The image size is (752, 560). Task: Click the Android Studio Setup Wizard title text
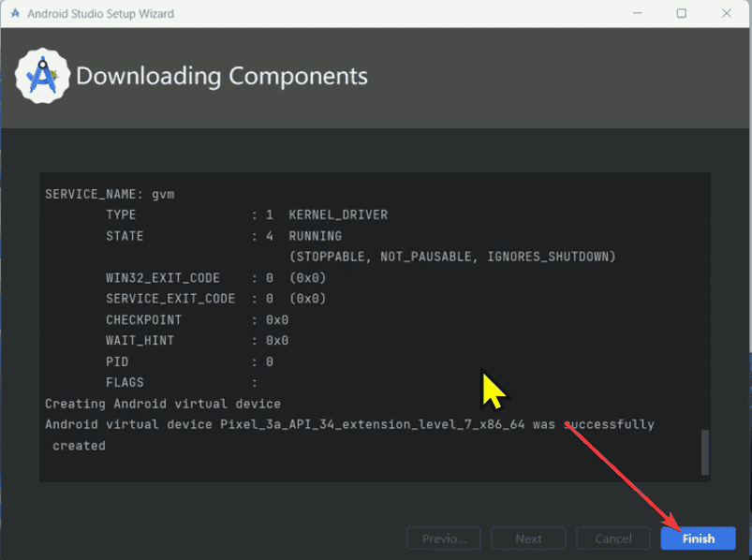pyautogui.click(x=100, y=14)
